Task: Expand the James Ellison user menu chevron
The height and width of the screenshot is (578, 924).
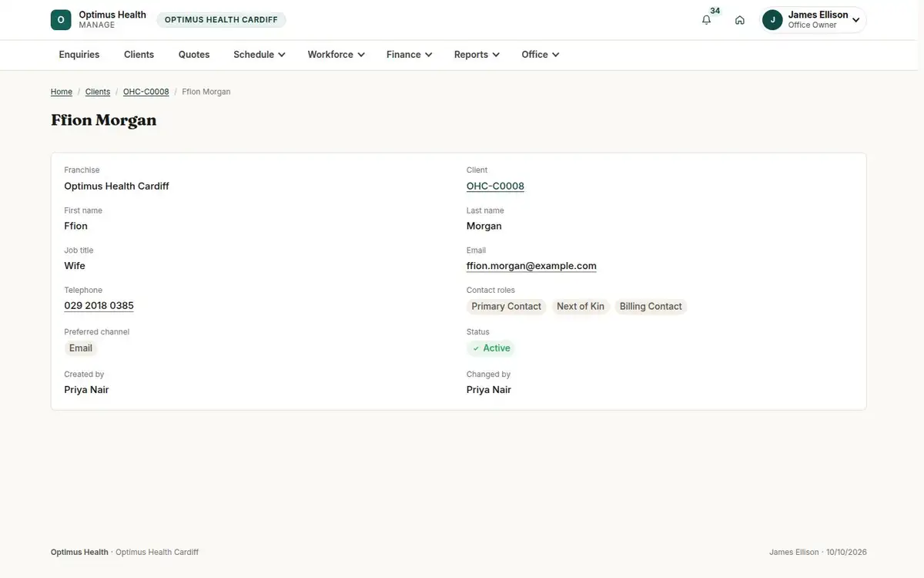Action: coord(855,20)
